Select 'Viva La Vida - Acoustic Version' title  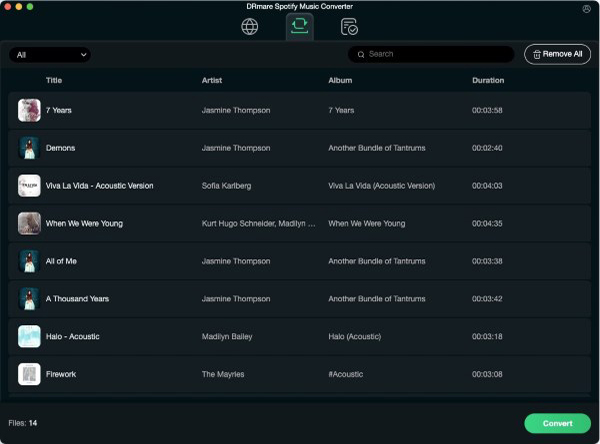tap(99, 186)
